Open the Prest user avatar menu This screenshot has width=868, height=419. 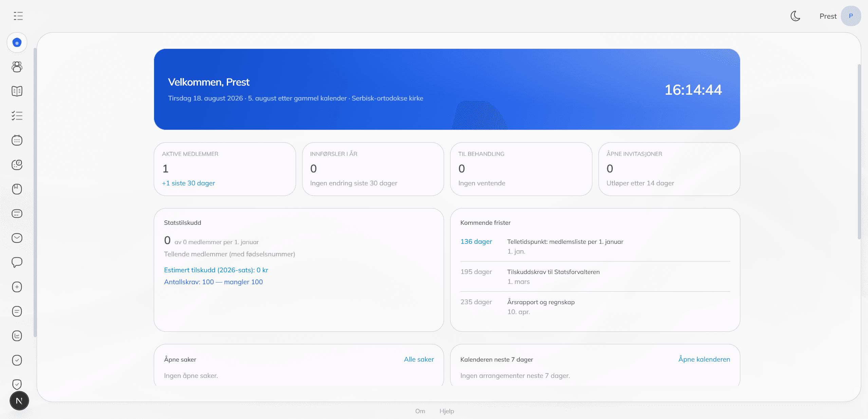point(851,16)
